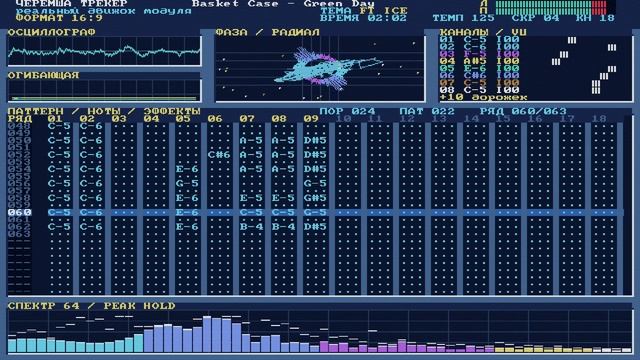Screen dimensions: 640x360
Task: Click the G-5 note in column 05
Action: click(187, 183)
